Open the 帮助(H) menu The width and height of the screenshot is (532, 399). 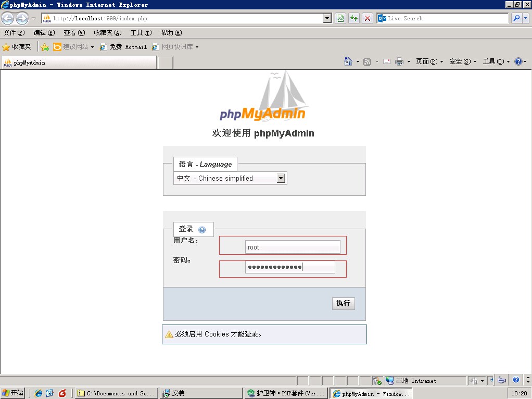171,33
